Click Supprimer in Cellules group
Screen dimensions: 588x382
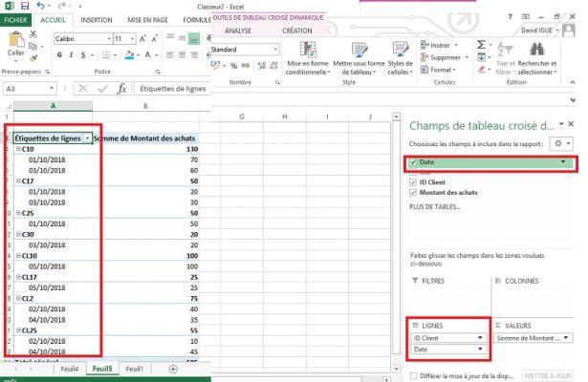(445, 57)
